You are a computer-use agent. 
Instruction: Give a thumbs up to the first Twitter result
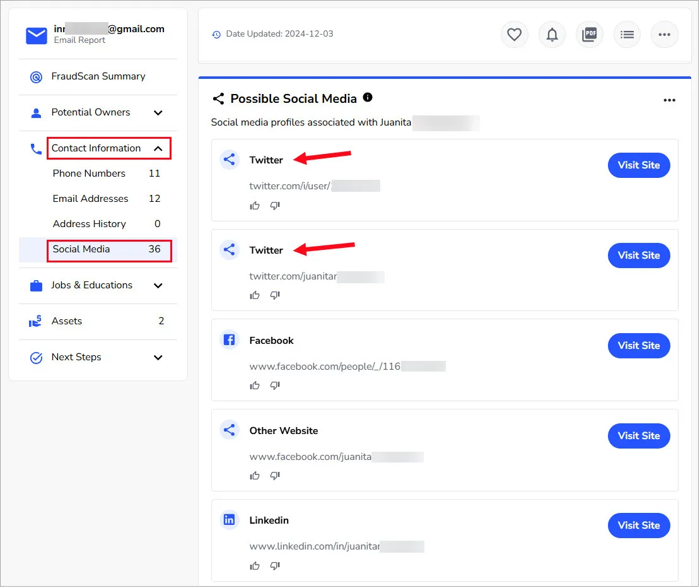coord(255,205)
